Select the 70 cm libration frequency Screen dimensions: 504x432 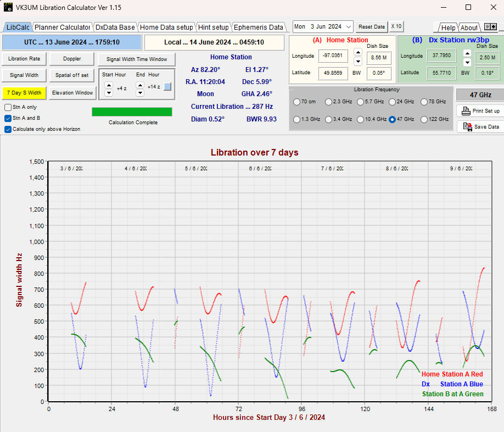click(x=296, y=102)
